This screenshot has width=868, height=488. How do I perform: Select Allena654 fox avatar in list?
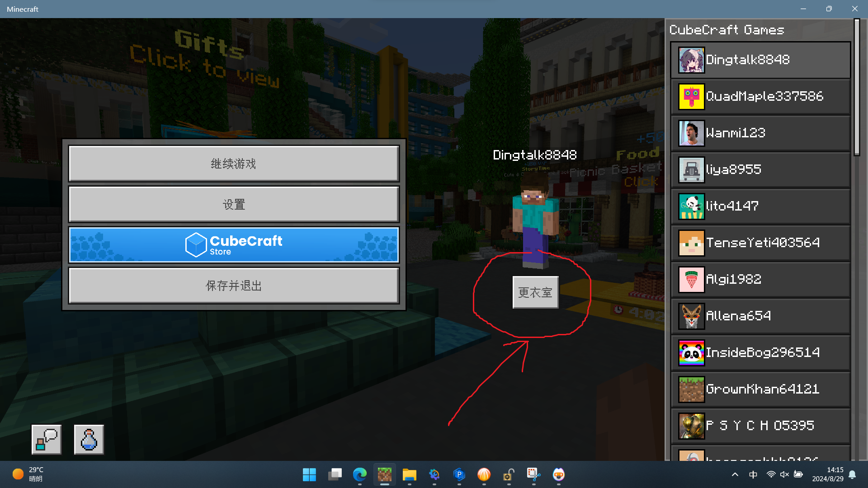tap(691, 316)
